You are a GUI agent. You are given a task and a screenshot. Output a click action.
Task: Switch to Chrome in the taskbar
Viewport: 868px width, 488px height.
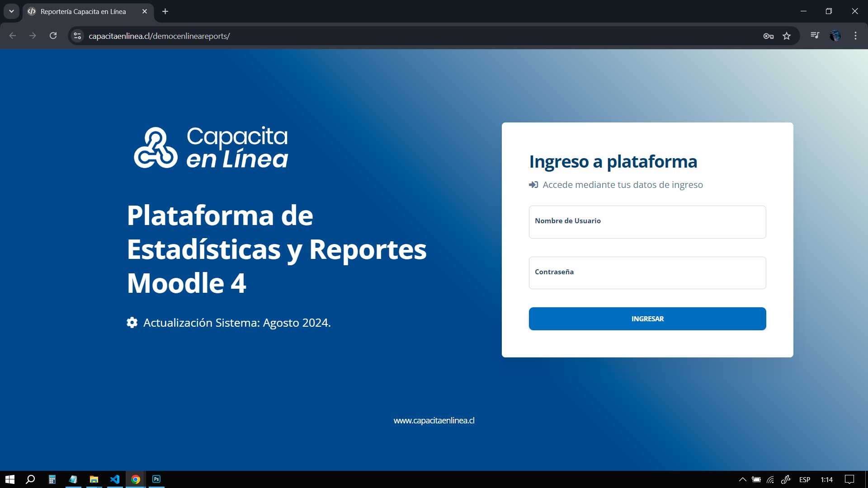(x=136, y=479)
